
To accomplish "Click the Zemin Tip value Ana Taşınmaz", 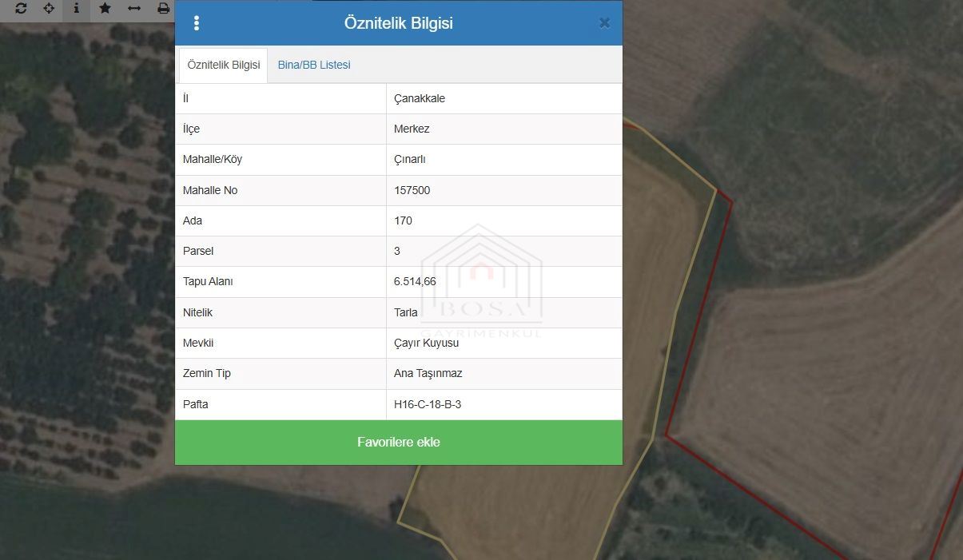I will click(x=428, y=373).
